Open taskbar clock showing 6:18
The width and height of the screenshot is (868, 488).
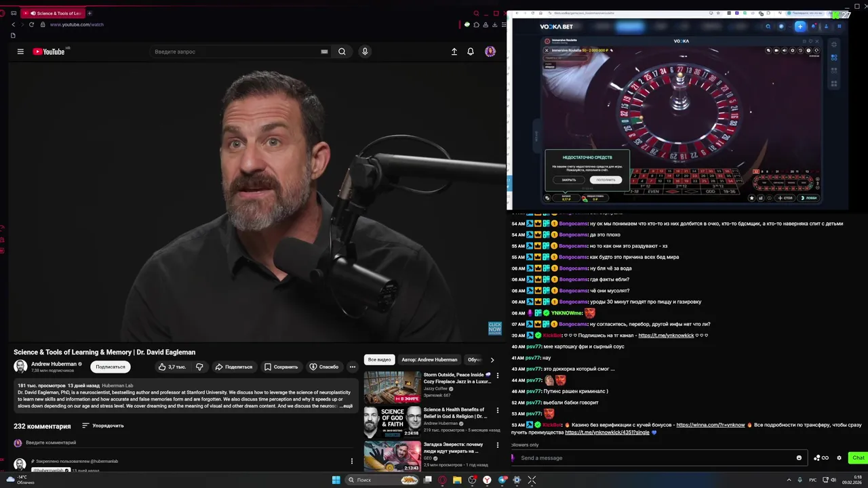point(851,480)
